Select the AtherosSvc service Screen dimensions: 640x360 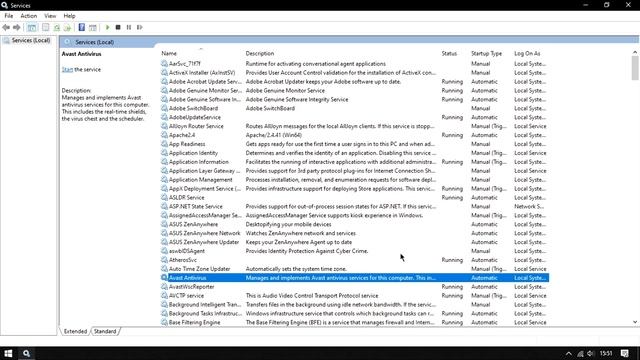click(x=355, y=260)
